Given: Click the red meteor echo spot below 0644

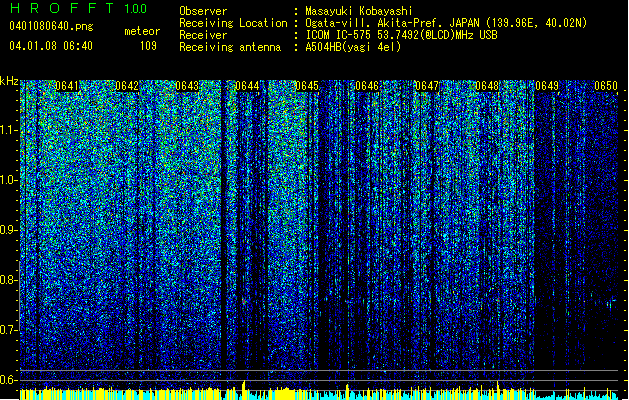Looking at the screenshot, I should [x=244, y=300].
